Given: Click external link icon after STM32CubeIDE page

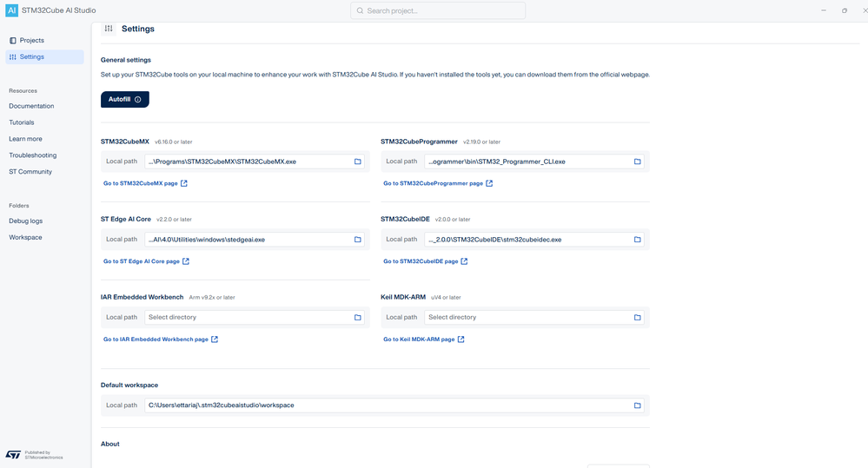Looking at the screenshot, I should click(x=465, y=261).
